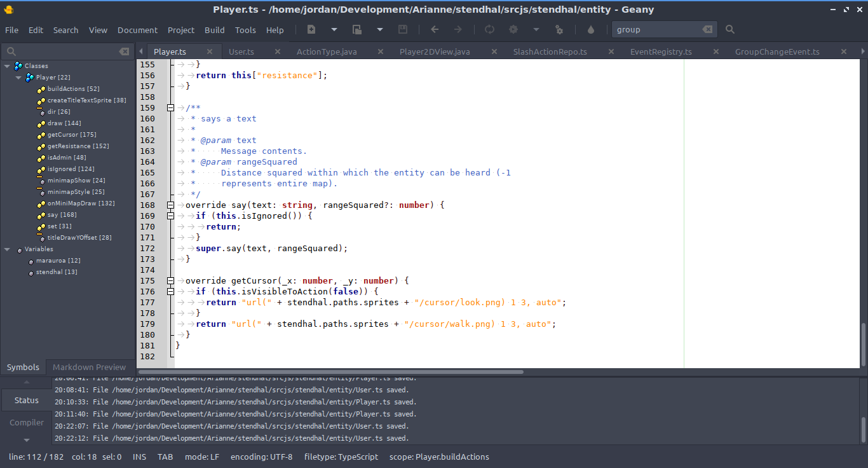The image size is (868, 468).
Task: Close the SlashActionRepo.ts tab
Action: point(611,52)
